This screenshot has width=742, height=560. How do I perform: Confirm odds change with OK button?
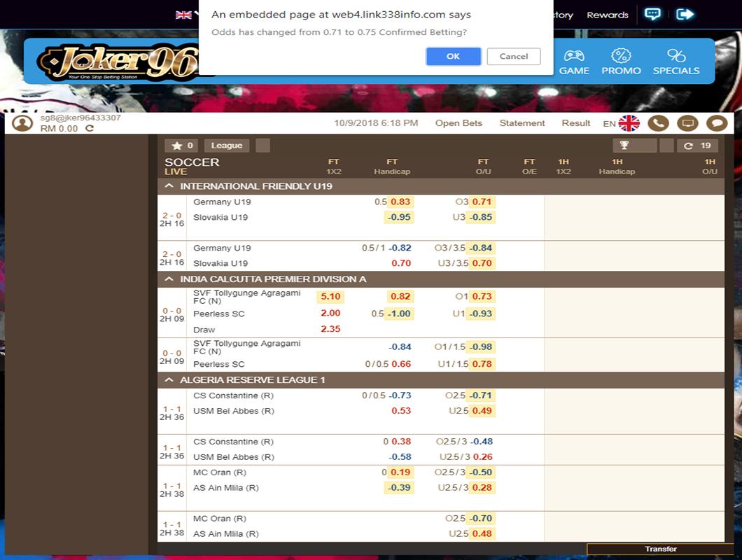pyautogui.click(x=453, y=56)
